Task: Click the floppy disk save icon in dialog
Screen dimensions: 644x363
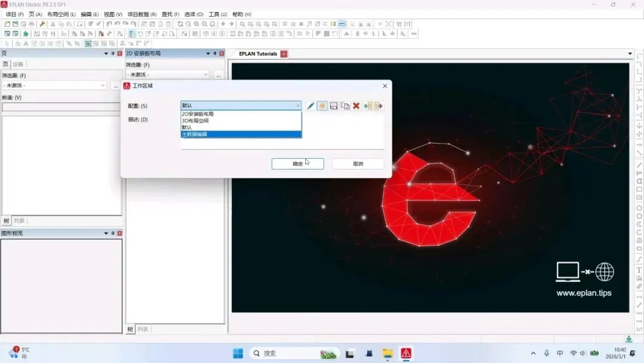Action: coord(333,106)
